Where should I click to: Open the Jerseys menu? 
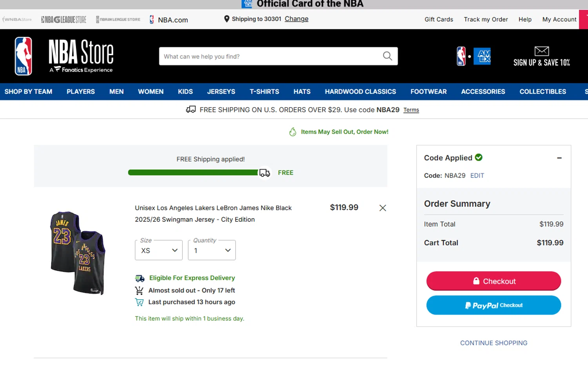coord(221,91)
